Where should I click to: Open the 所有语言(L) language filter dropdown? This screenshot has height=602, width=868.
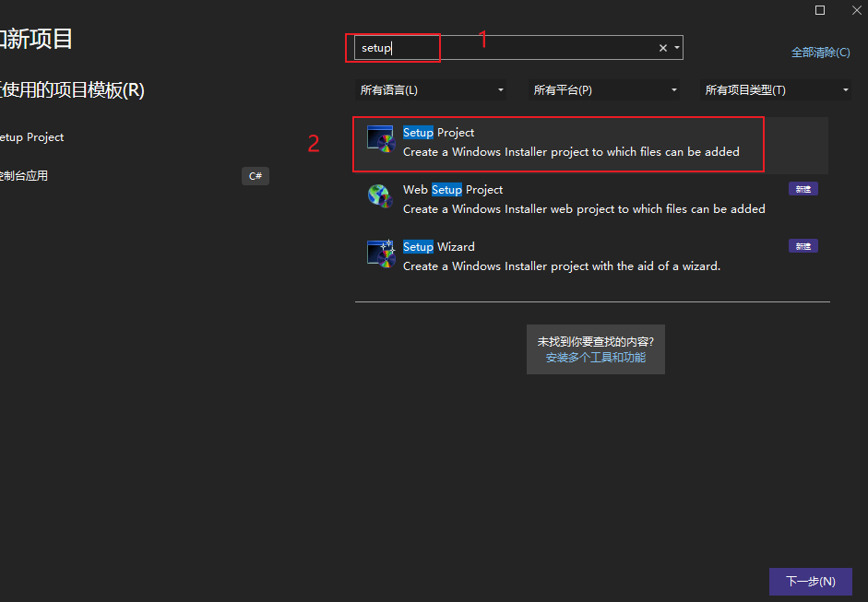pos(432,90)
